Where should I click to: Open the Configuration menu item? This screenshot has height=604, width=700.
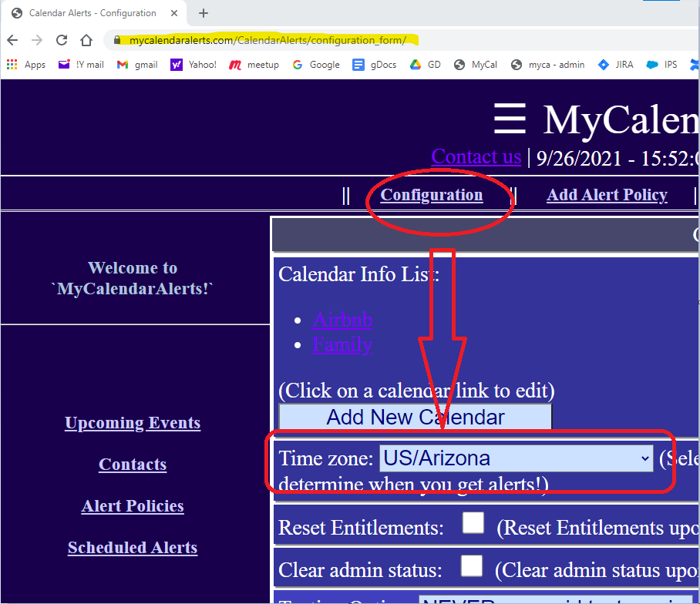click(x=432, y=195)
